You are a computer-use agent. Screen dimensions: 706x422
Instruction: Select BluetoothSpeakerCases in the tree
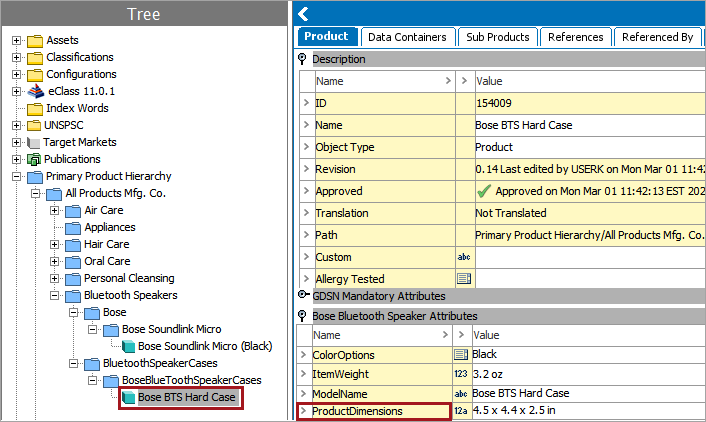point(160,363)
